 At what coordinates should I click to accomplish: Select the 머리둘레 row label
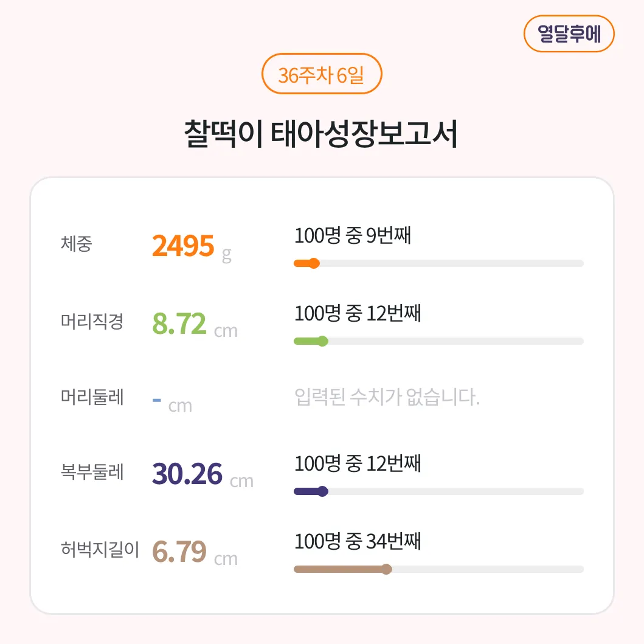[x=92, y=396]
